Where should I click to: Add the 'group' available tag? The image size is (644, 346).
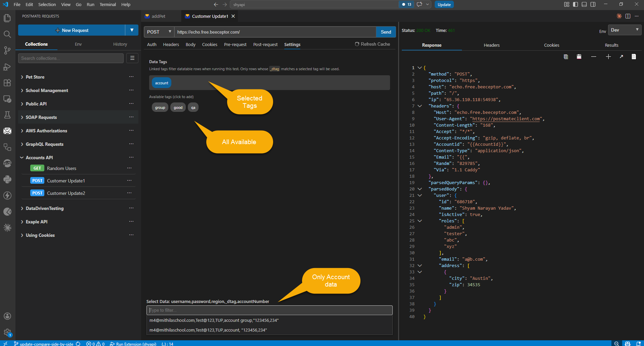(x=160, y=107)
